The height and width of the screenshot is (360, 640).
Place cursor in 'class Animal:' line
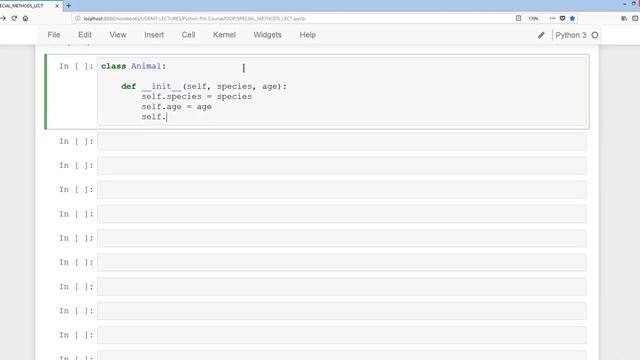(133, 66)
